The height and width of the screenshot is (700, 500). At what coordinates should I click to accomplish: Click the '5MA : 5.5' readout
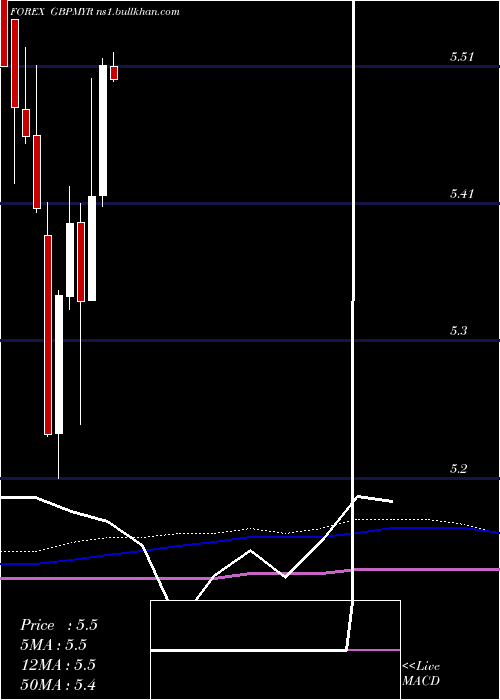[x=53, y=645]
